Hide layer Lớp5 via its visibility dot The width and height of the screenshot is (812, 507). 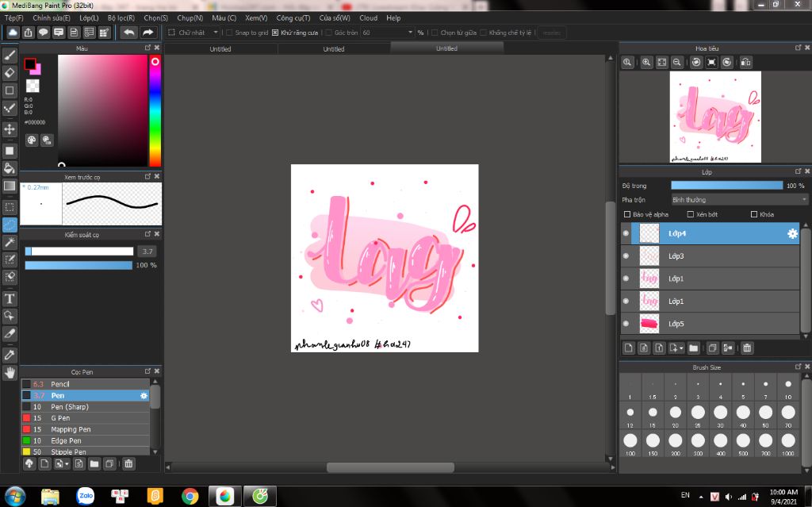[626, 324]
